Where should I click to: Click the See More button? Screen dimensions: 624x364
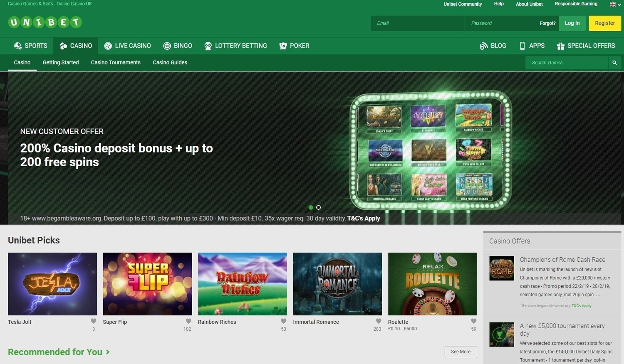[x=461, y=352]
